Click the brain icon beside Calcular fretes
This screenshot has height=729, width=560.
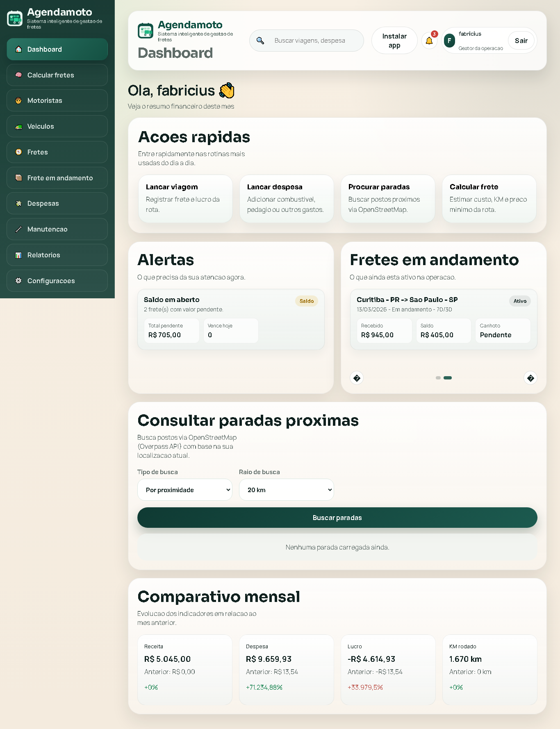tap(18, 75)
